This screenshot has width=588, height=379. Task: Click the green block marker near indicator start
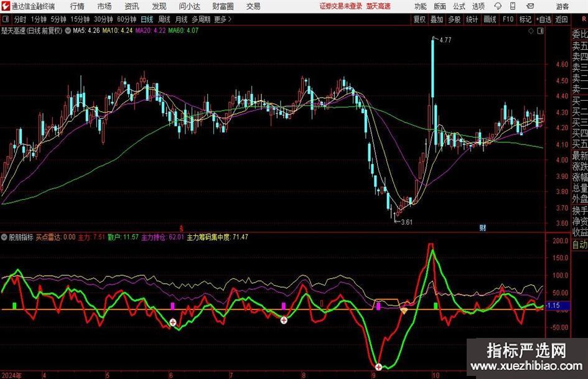point(14,306)
